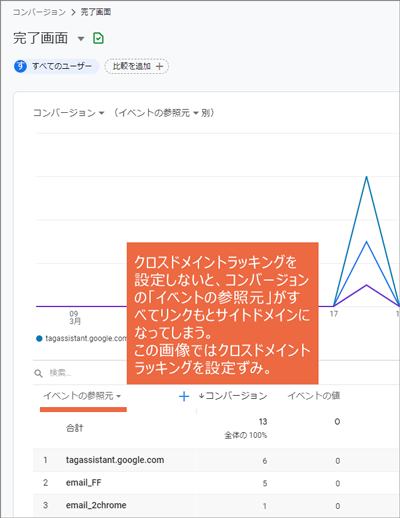Screen dimensions: 400x518
Task: Click the コンバージョン breadcrumb link
Action: [39, 12]
